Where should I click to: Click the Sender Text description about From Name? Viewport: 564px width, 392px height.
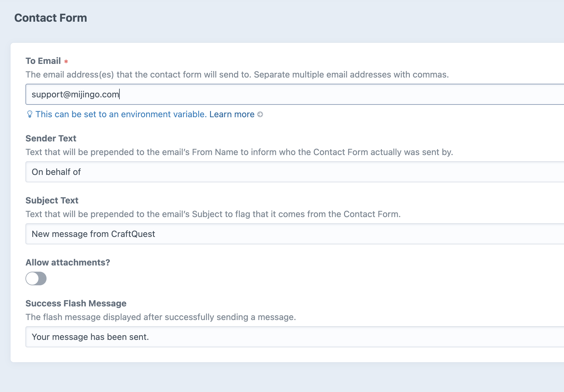pos(239,152)
